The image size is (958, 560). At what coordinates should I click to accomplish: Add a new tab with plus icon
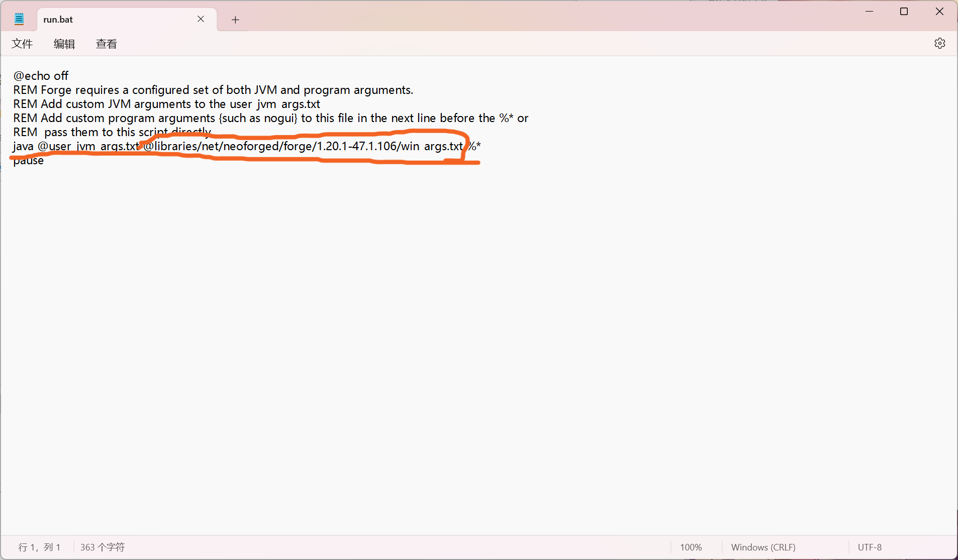(235, 20)
